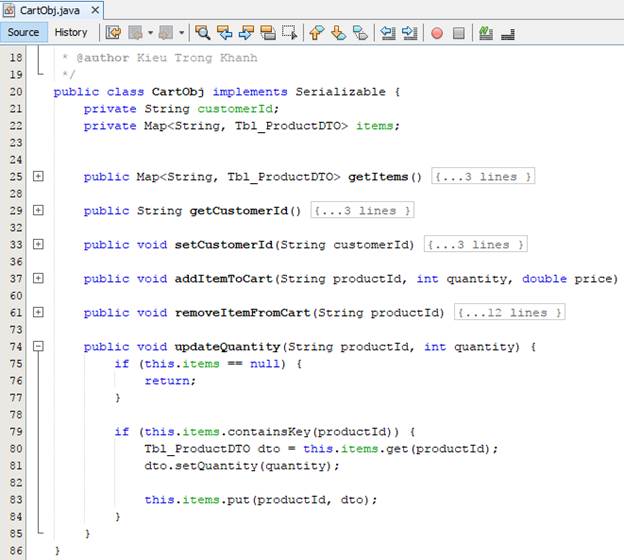
Task: Jump to the previous bookmark (up arrow)
Action: pyautogui.click(x=317, y=33)
